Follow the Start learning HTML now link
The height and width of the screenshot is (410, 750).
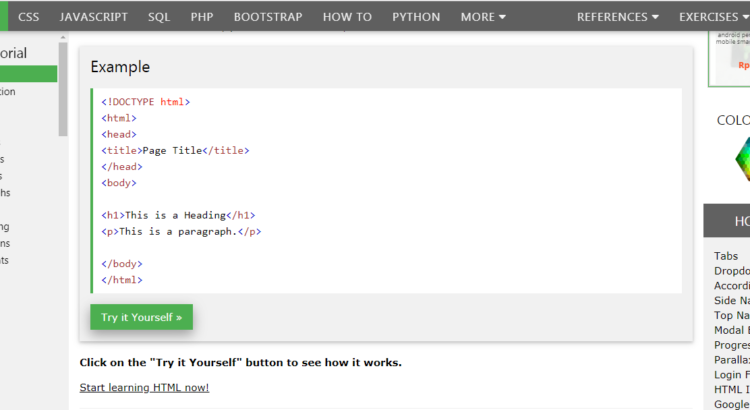click(144, 387)
